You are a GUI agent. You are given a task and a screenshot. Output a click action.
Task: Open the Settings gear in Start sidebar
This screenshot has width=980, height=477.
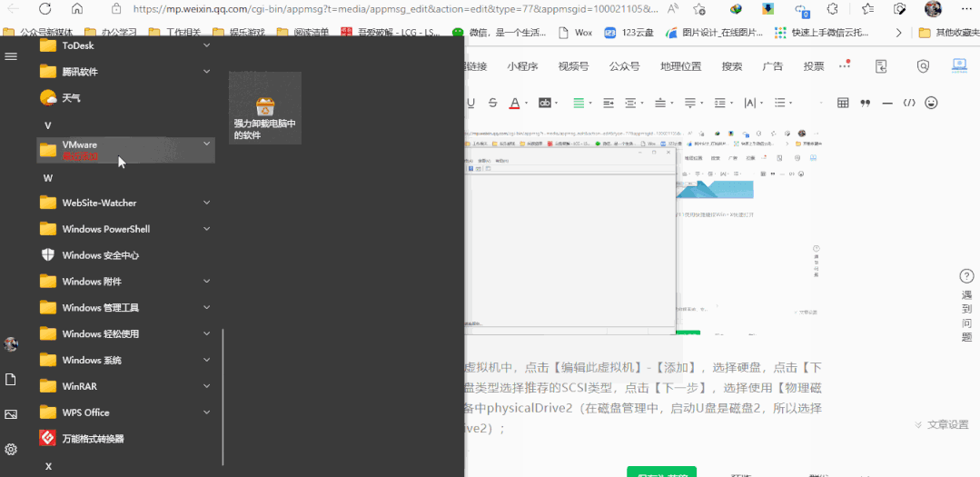[x=11, y=449]
